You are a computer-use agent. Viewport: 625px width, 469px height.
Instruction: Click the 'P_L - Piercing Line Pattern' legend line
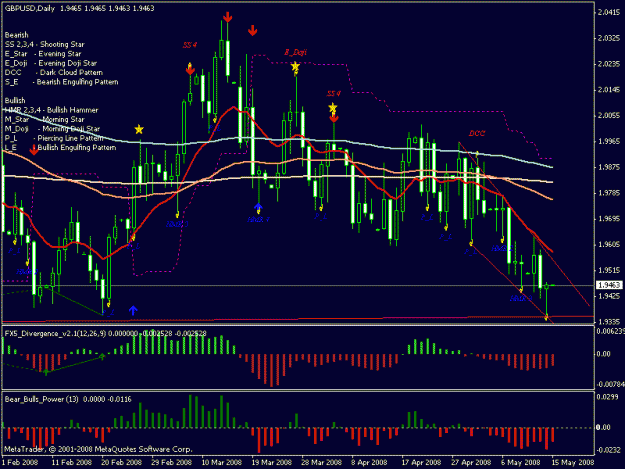coord(54,138)
